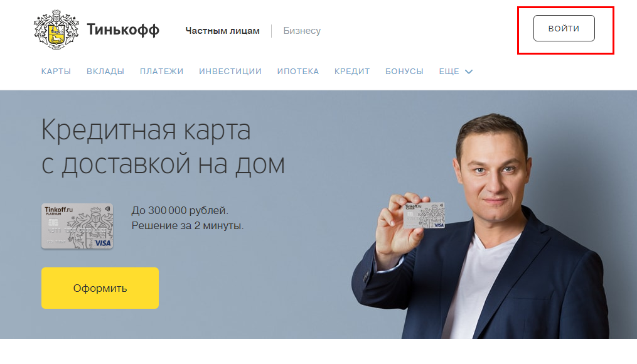Click the Tinkoff Platinum card image above Оформить
Viewport: 637px width, 364px height.
tap(77, 227)
